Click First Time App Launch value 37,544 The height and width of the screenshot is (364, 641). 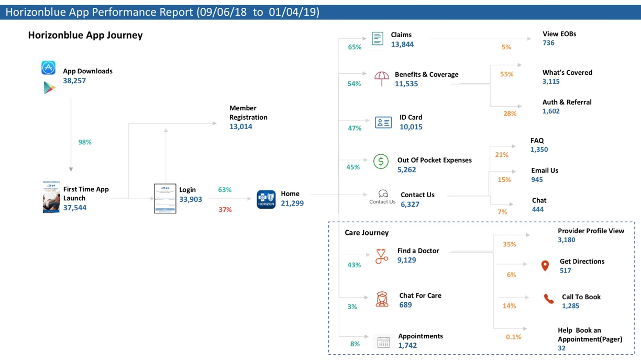(75, 208)
